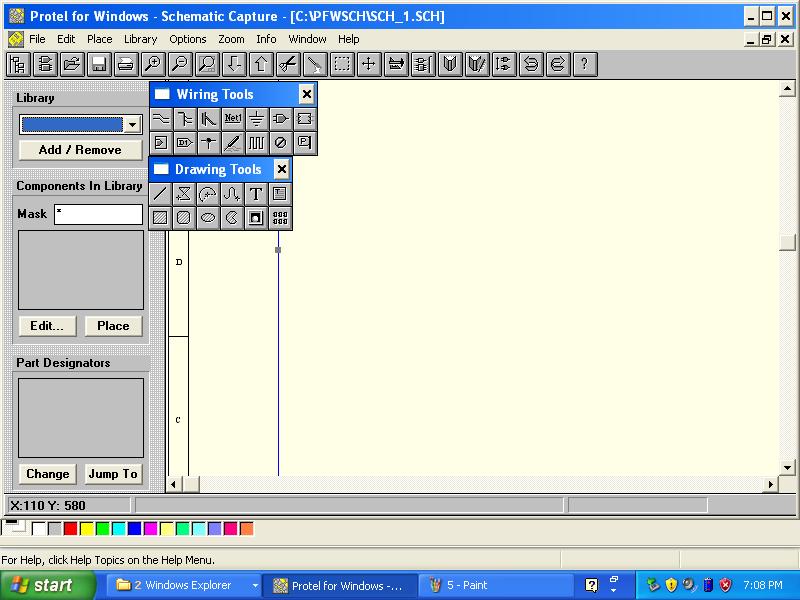Select the pulse waveform stimulus tool
Screen dimensions: 800x600
257,143
